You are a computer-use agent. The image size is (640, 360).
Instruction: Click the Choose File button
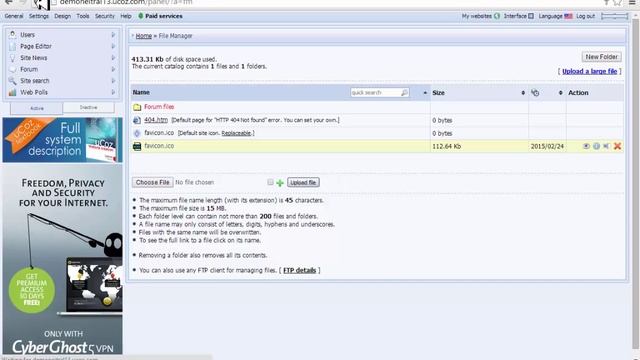coord(153,182)
